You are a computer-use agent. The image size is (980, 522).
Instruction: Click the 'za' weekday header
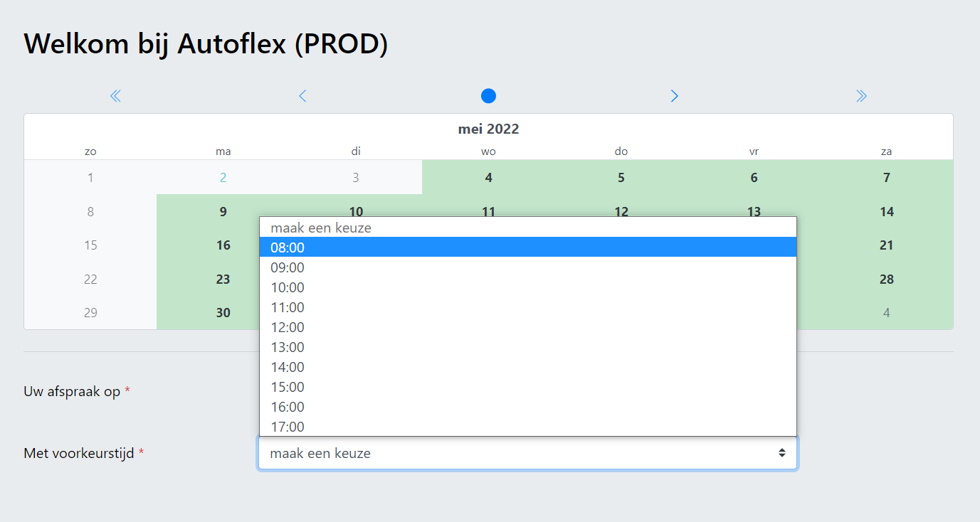click(x=887, y=151)
